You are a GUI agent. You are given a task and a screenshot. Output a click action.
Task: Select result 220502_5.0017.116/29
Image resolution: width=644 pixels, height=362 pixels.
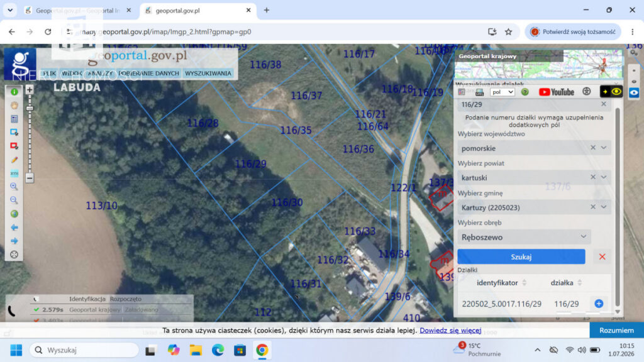[501, 304]
